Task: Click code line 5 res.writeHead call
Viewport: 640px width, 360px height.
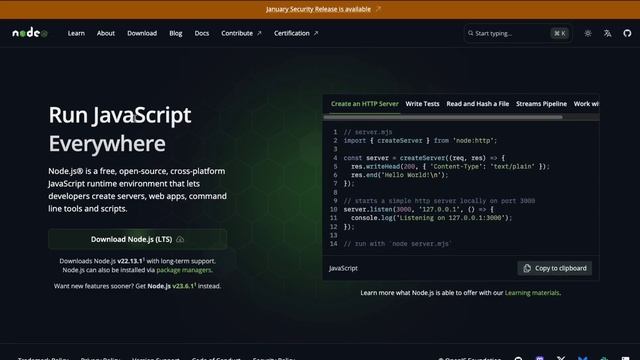Action: [450, 167]
